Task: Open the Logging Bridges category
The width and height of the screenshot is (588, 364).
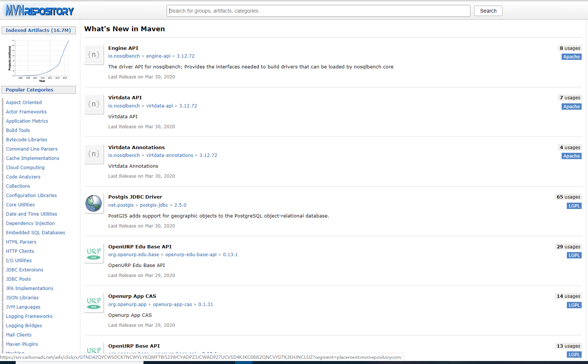Action: pos(24,326)
